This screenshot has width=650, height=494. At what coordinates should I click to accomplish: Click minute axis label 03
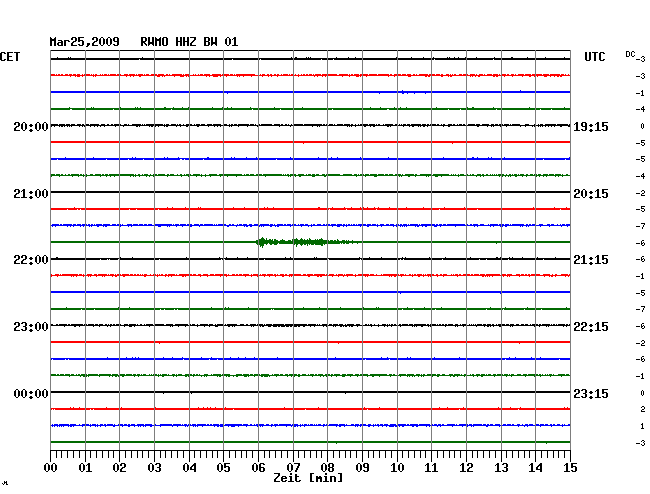(x=154, y=468)
